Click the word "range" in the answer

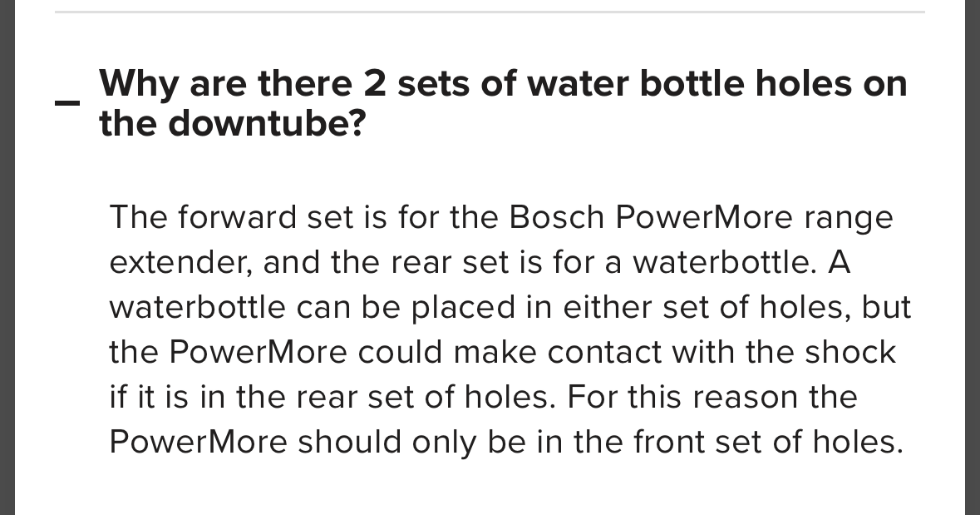[x=849, y=217]
